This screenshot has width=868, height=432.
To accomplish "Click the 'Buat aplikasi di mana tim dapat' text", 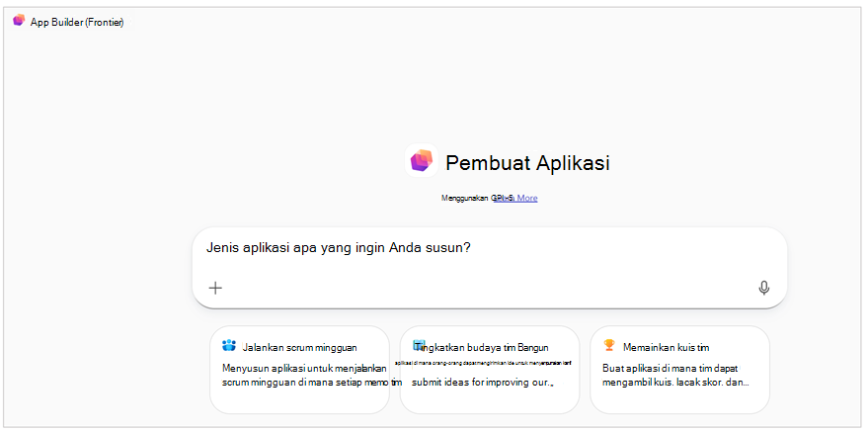I will [671, 367].
